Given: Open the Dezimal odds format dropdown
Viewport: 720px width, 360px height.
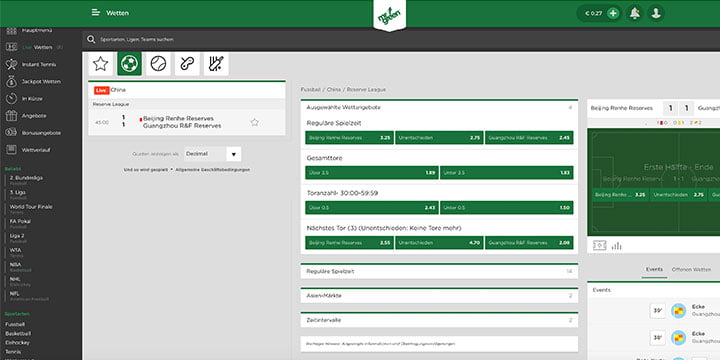Looking at the screenshot, I should point(212,154).
